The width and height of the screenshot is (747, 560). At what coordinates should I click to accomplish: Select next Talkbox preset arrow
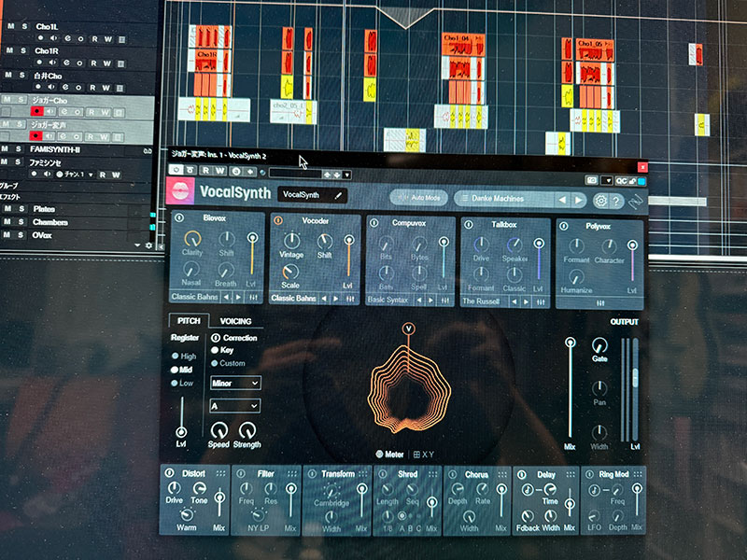(526, 301)
